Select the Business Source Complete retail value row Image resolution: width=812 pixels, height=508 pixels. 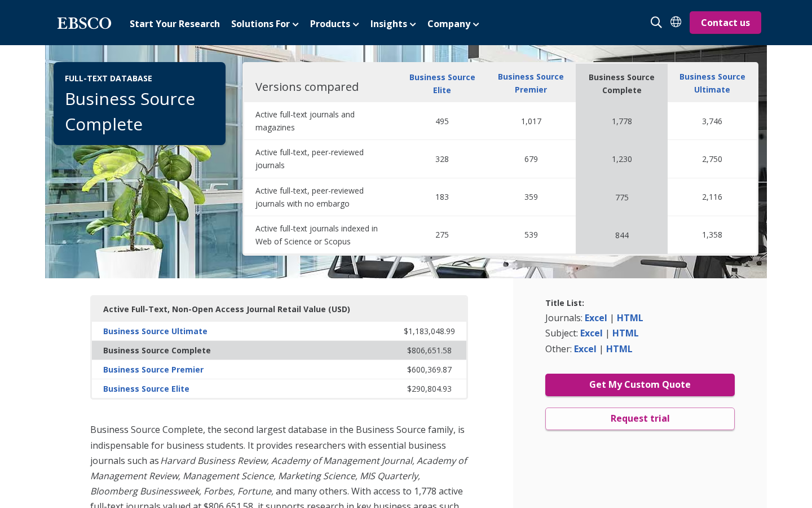click(279, 351)
